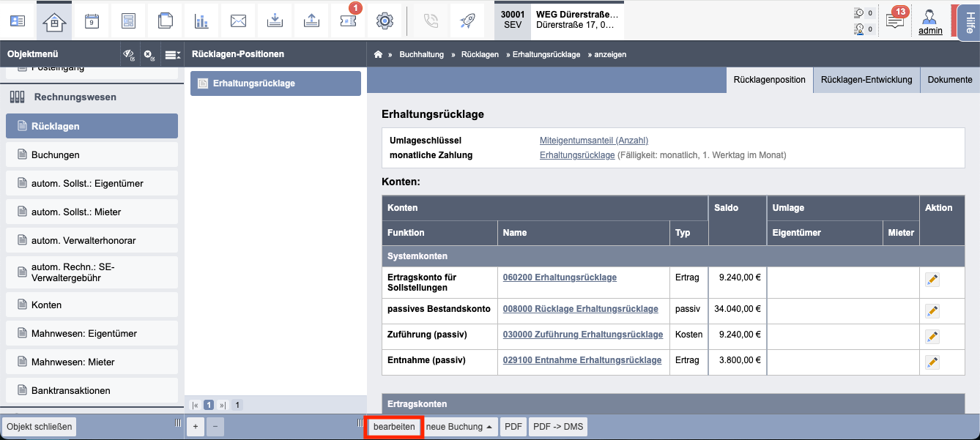
Task: Click the rocket icon
Action: click(x=467, y=20)
